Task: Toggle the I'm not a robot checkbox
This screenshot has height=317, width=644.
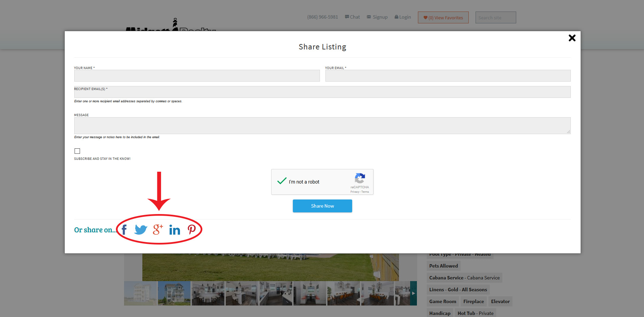Action: pyautogui.click(x=282, y=181)
